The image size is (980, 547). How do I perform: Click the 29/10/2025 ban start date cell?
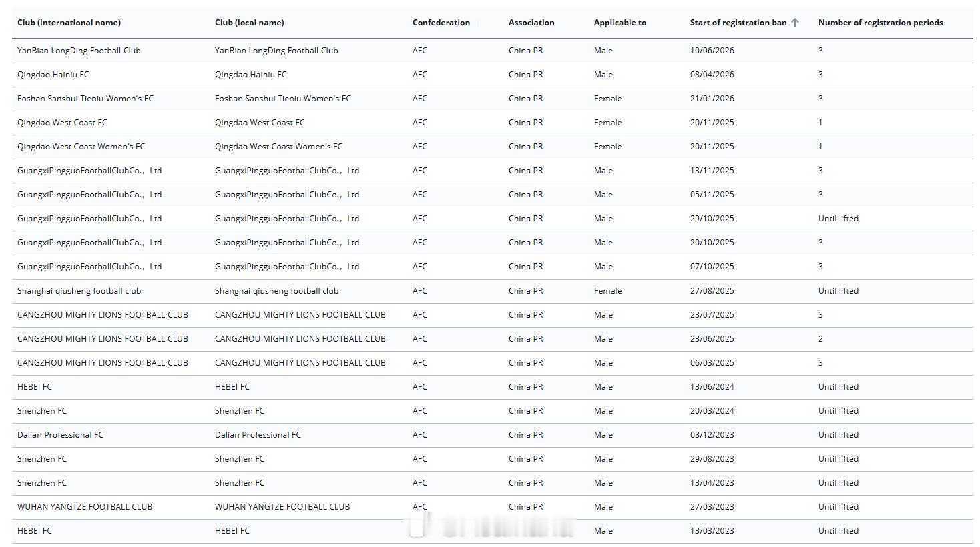pyautogui.click(x=712, y=219)
